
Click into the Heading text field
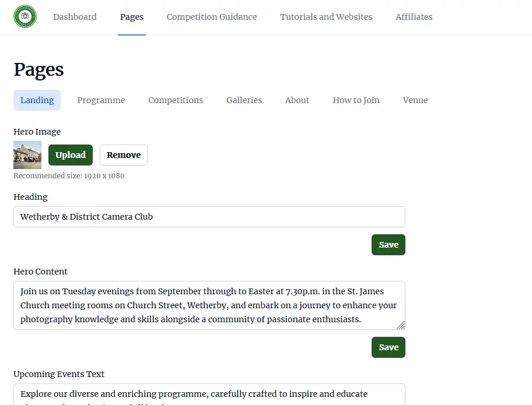click(209, 217)
